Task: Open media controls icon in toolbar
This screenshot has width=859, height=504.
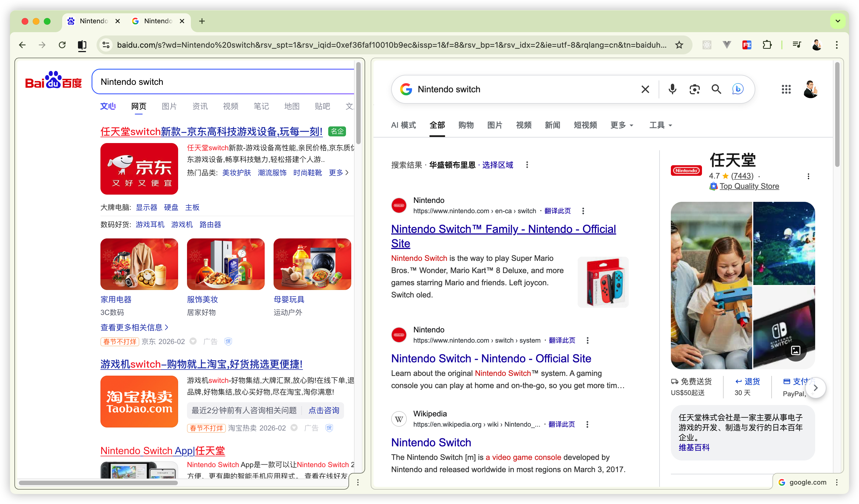Action: pos(797,45)
